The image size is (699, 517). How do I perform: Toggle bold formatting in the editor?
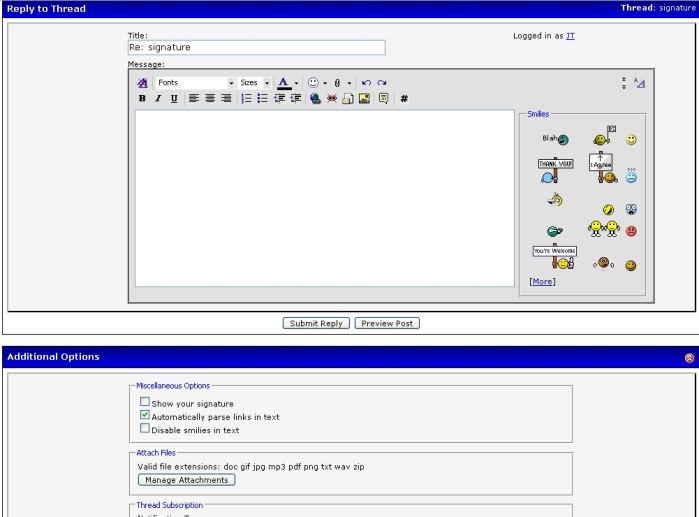tap(142, 98)
